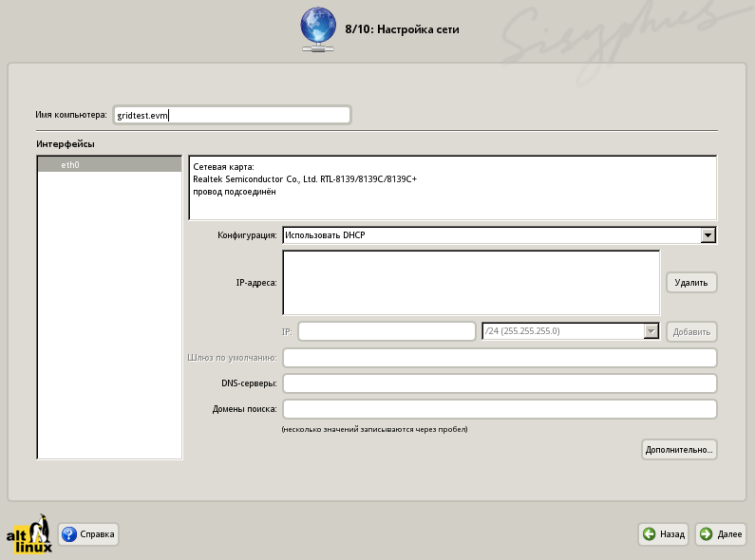Proceed with the Далее button
Screen dimensions: 755x560
(x=721, y=534)
